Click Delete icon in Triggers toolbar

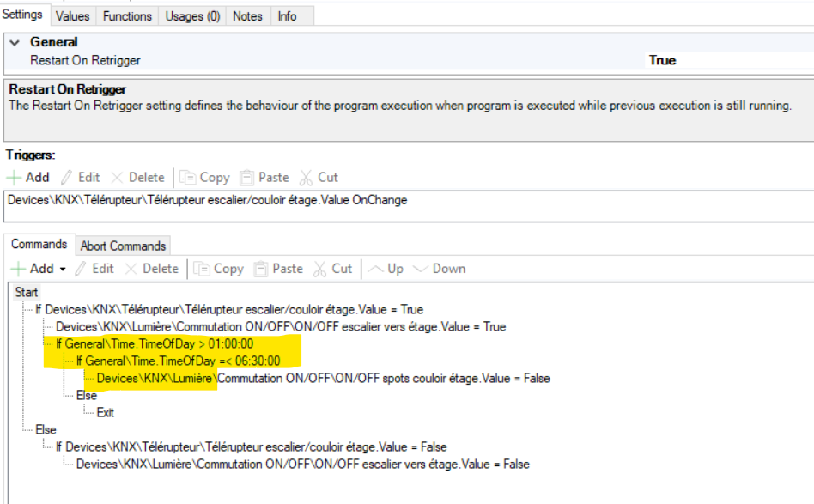[x=118, y=178]
